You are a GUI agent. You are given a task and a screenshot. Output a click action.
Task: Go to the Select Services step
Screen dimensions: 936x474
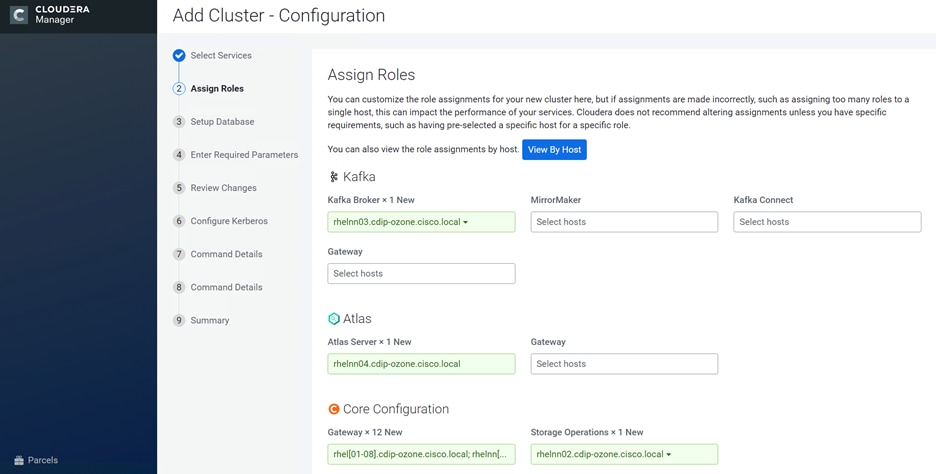(x=221, y=56)
